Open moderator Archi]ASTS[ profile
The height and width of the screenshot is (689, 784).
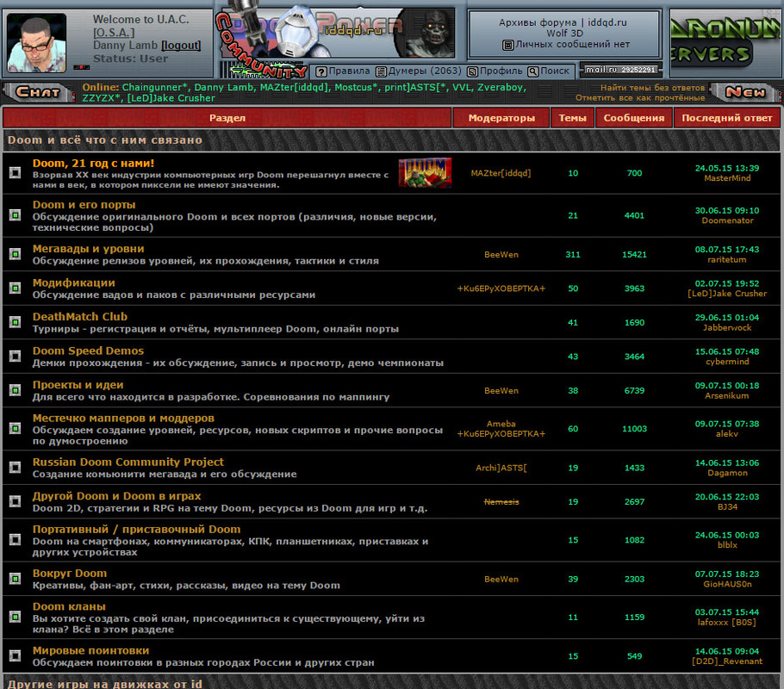pyautogui.click(x=501, y=468)
